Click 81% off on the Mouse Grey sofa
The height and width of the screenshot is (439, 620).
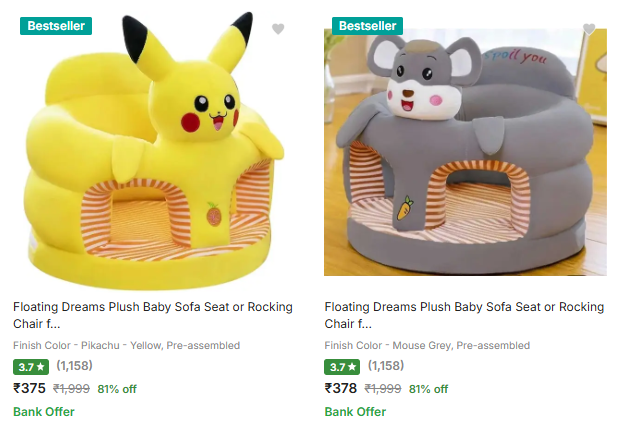(429, 389)
